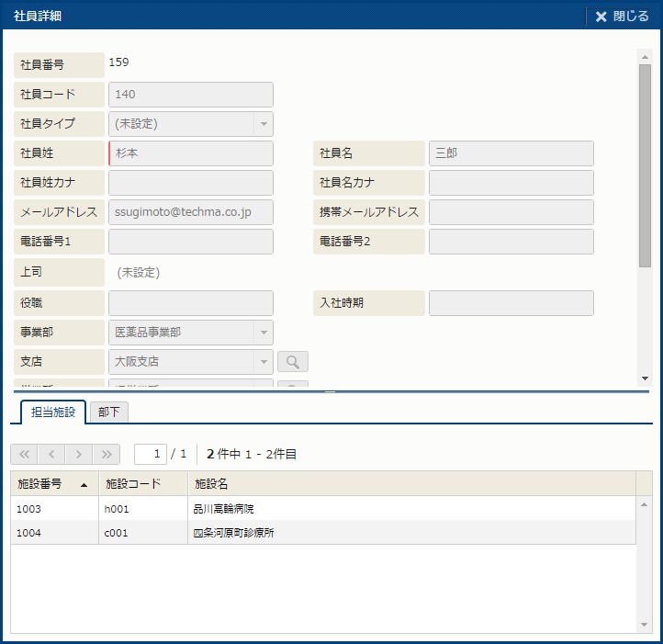Expand the 事業部 dropdown list

(263, 333)
